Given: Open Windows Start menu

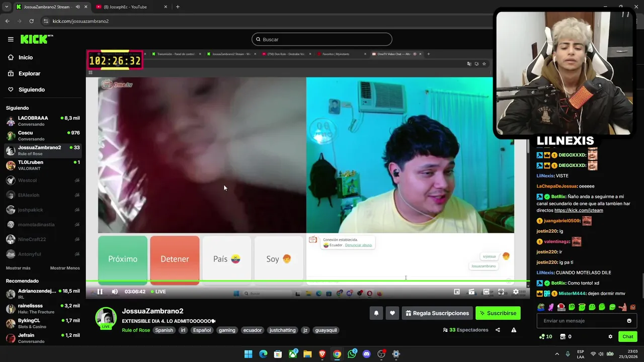Looking at the screenshot, I should coord(248,354).
